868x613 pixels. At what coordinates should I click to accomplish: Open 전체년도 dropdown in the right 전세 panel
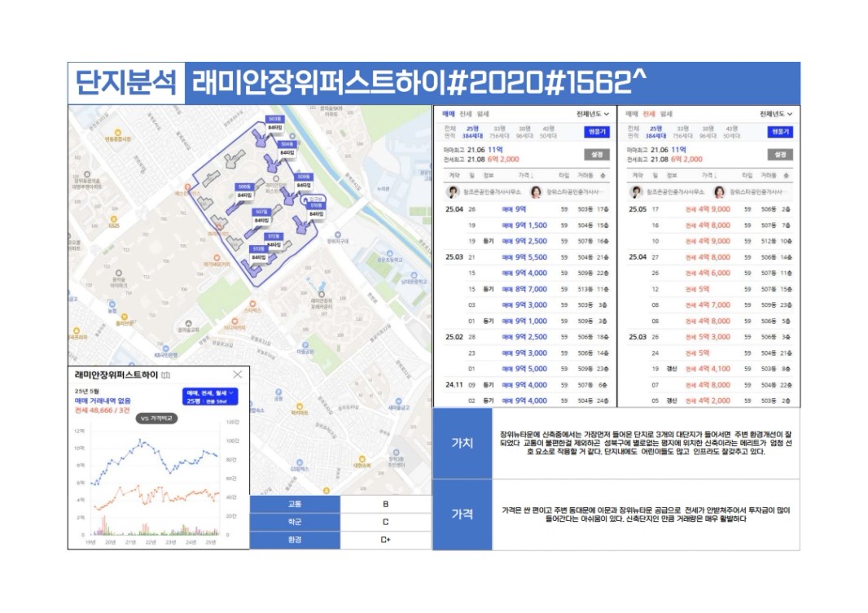point(776,114)
